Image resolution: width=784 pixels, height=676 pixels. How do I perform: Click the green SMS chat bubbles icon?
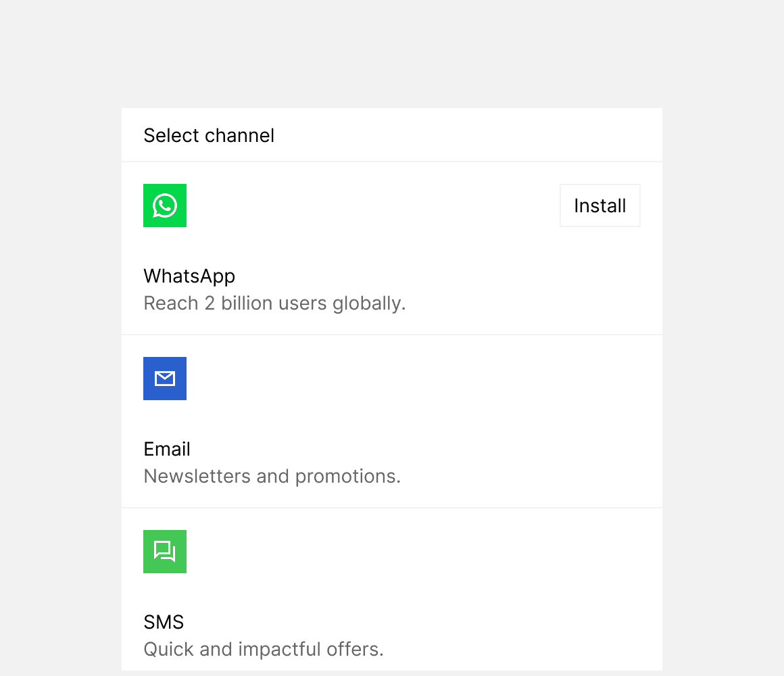165,552
